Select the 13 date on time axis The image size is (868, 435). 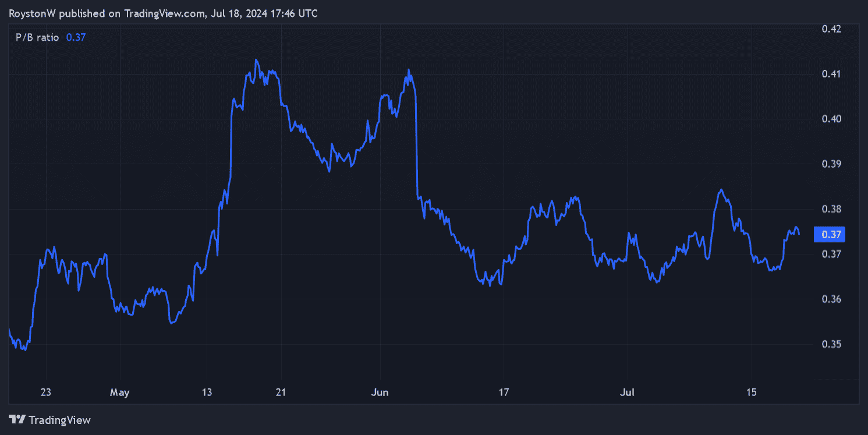pyautogui.click(x=207, y=392)
